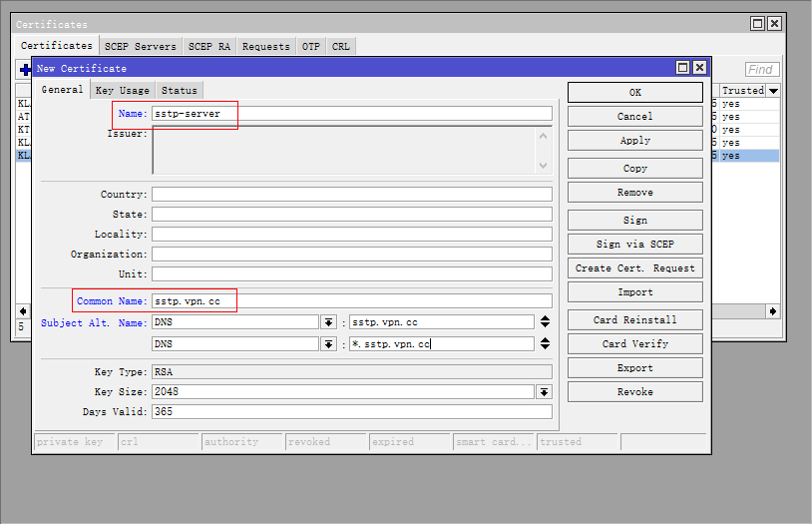Expand the Key Size dropdown
This screenshot has height=524, width=812.
544,392
